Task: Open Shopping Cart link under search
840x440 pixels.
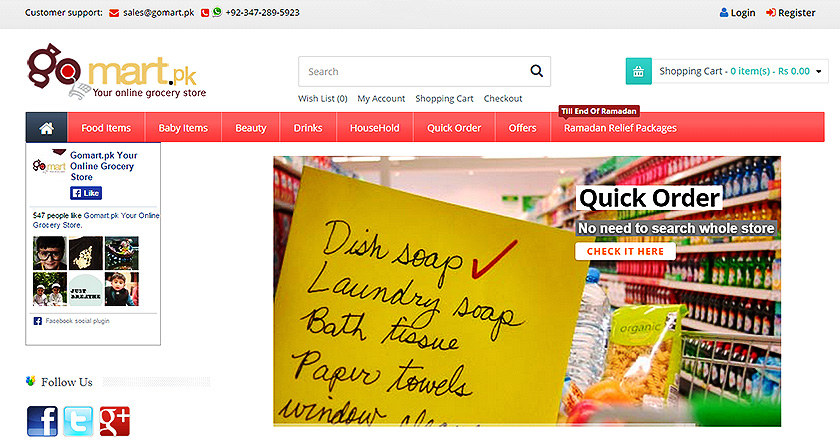Action: [x=445, y=99]
